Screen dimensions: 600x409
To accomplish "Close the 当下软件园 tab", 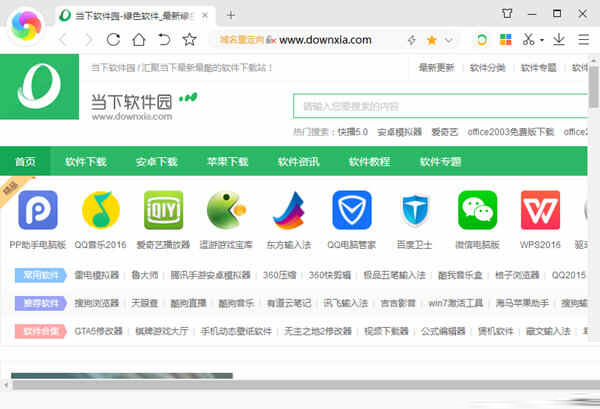I will point(205,15).
